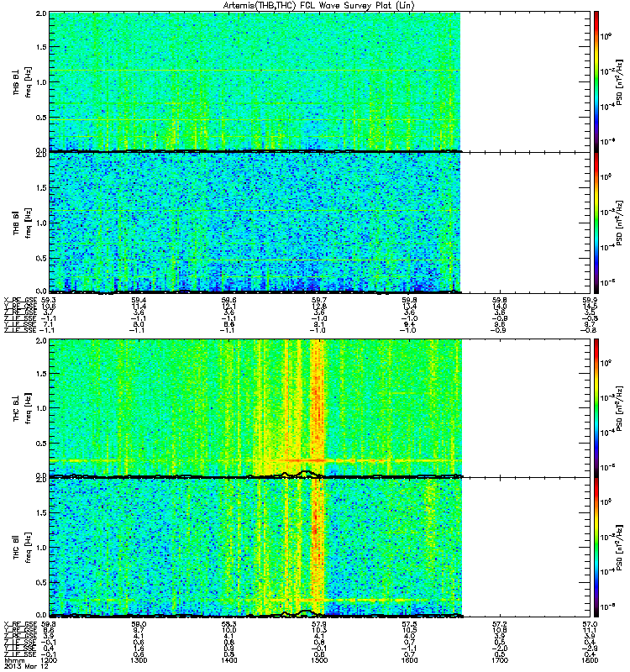Click the red burst in the THC B∥ spectrogram
The width and height of the screenshot is (630, 672).
(318, 547)
